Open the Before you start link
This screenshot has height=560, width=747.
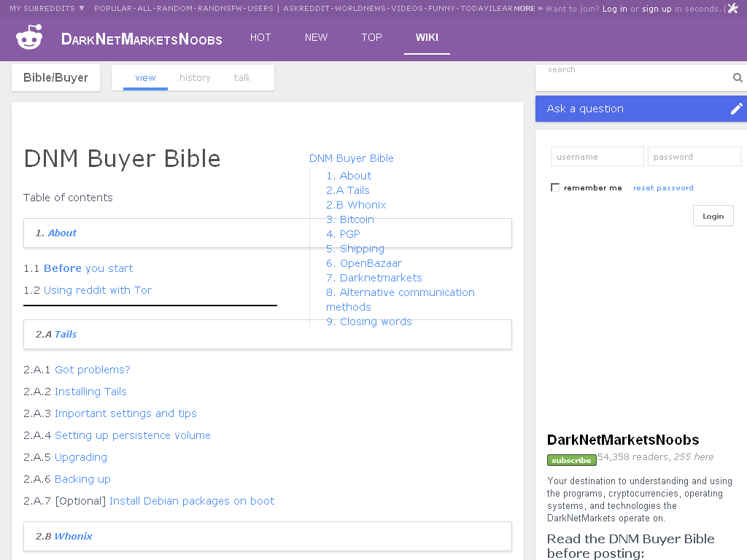[x=88, y=268]
